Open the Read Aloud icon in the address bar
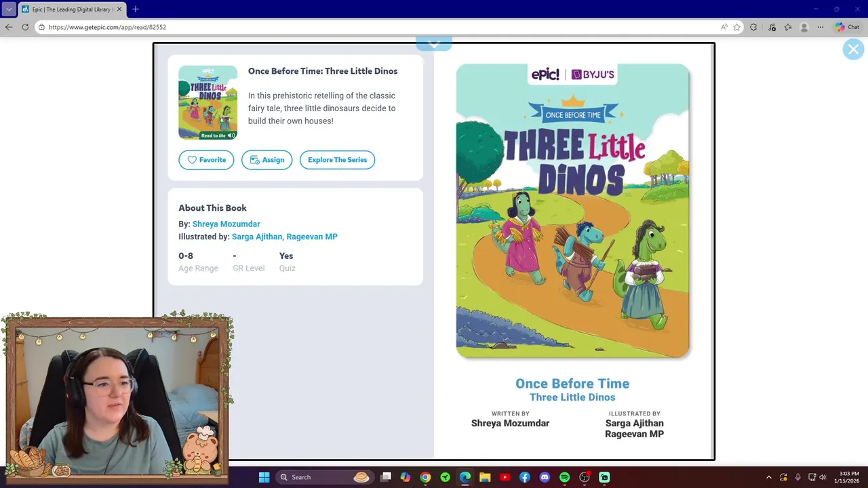This screenshot has width=868, height=488. 724,27
